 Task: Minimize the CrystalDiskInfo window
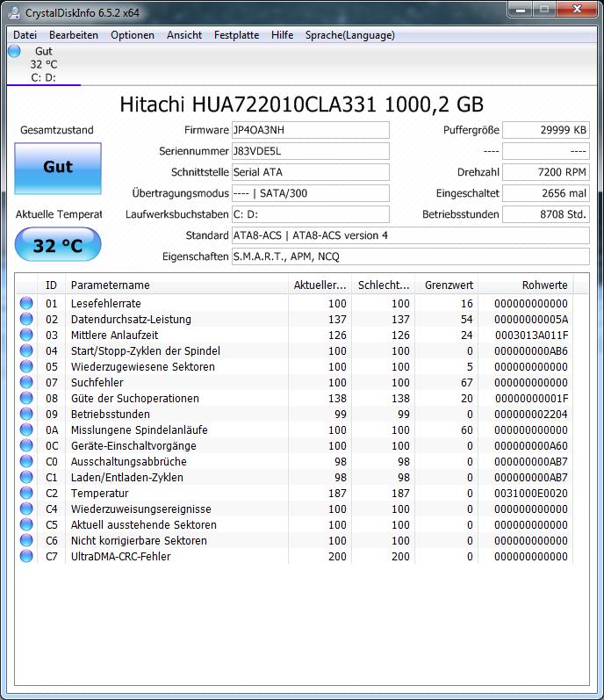tap(521, 9)
